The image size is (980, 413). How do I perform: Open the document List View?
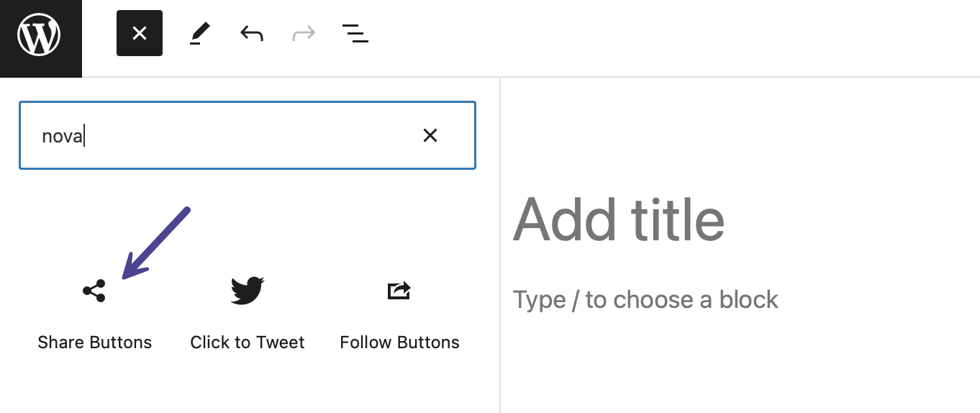(x=355, y=33)
